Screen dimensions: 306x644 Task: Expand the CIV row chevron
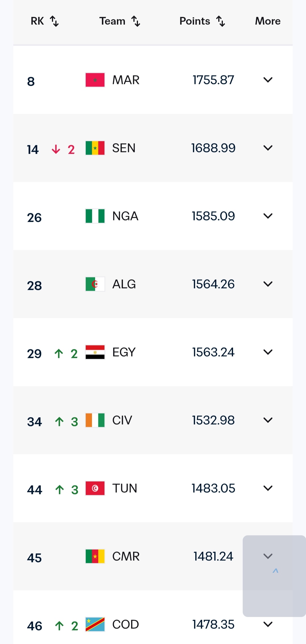(x=268, y=420)
